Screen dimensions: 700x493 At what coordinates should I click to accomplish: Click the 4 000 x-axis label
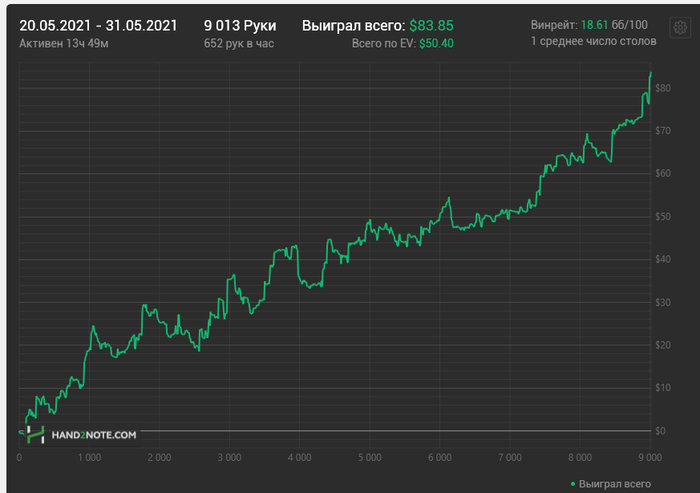pos(300,458)
